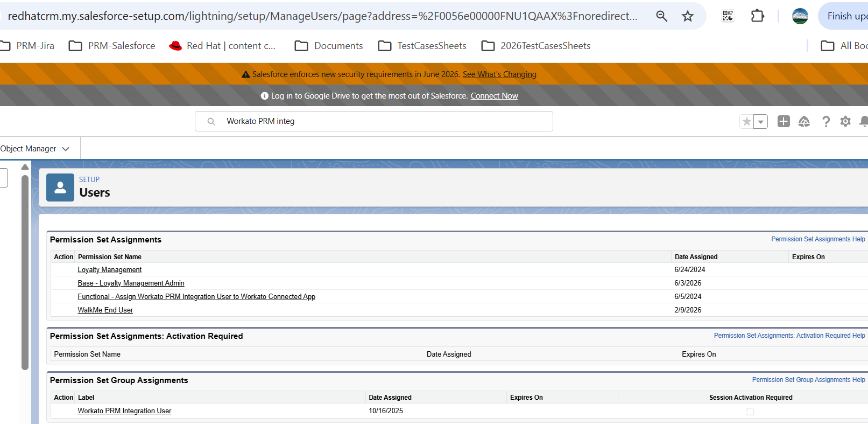Toggle the Session Activation Required checkbox
868x424 pixels.
pos(750,412)
